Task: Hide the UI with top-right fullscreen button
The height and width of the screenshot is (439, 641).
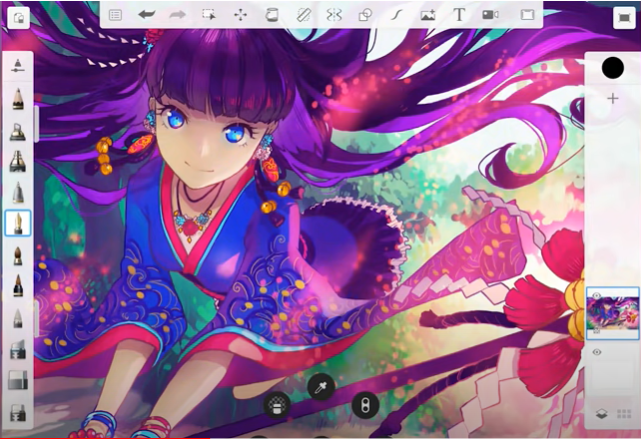Action: click(x=624, y=18)
